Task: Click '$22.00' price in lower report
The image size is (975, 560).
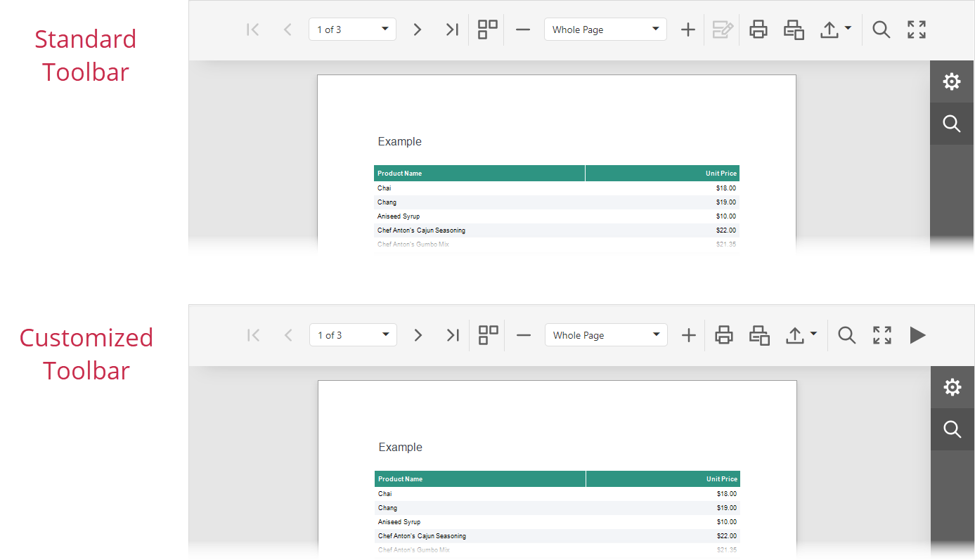Action: (727, 536)
